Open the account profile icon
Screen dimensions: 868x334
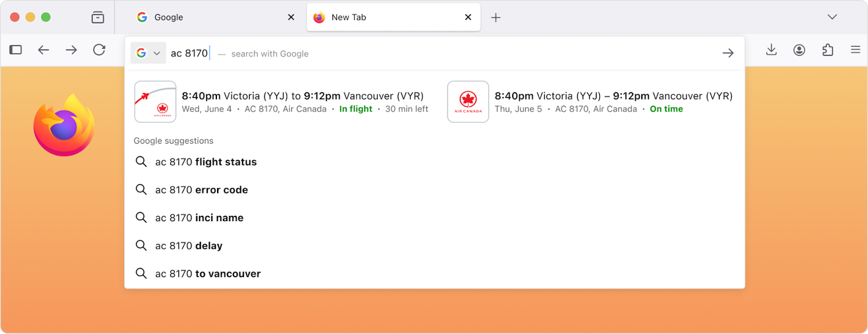pyautogui.click(x=799, y=50)
